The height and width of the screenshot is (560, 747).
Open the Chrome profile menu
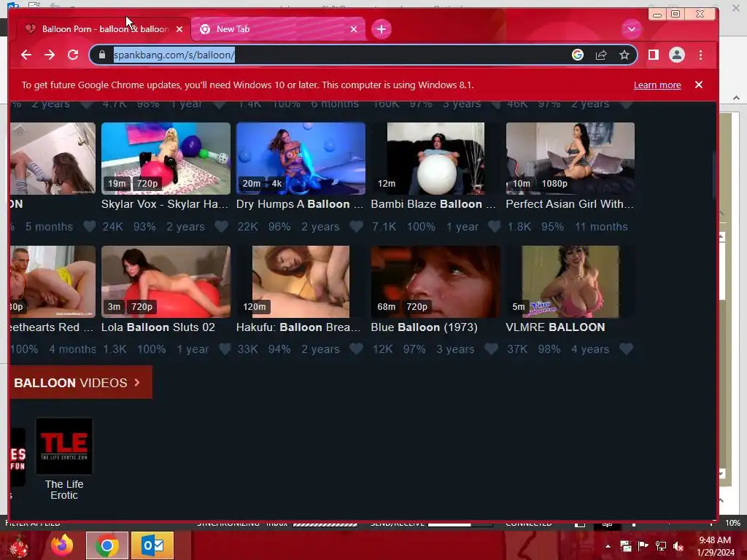coord(676,55)
